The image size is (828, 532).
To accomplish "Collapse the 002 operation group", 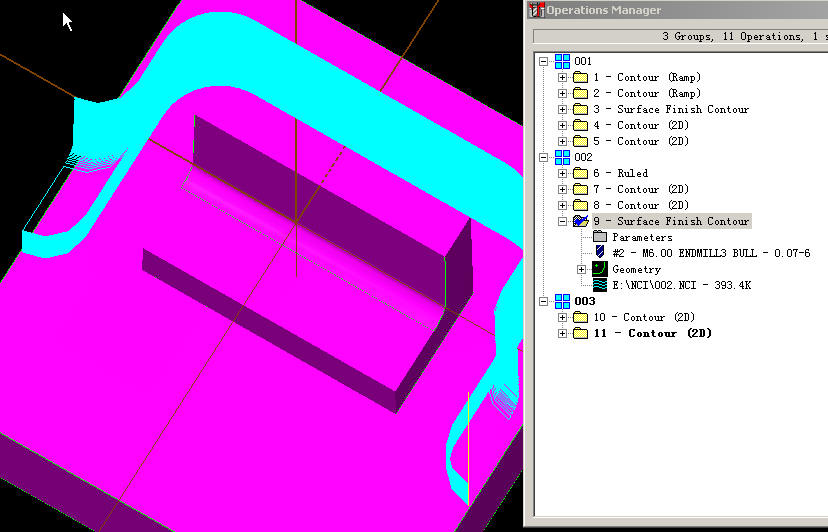I will [x=543, y=157].
